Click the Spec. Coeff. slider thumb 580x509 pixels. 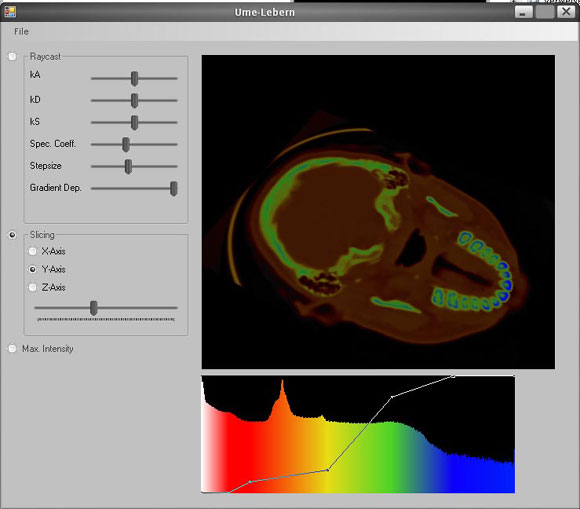[126, 145]
